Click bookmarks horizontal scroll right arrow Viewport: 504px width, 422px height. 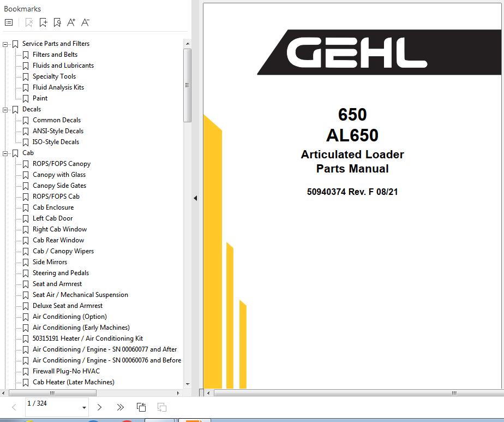[x=178, y=393]
